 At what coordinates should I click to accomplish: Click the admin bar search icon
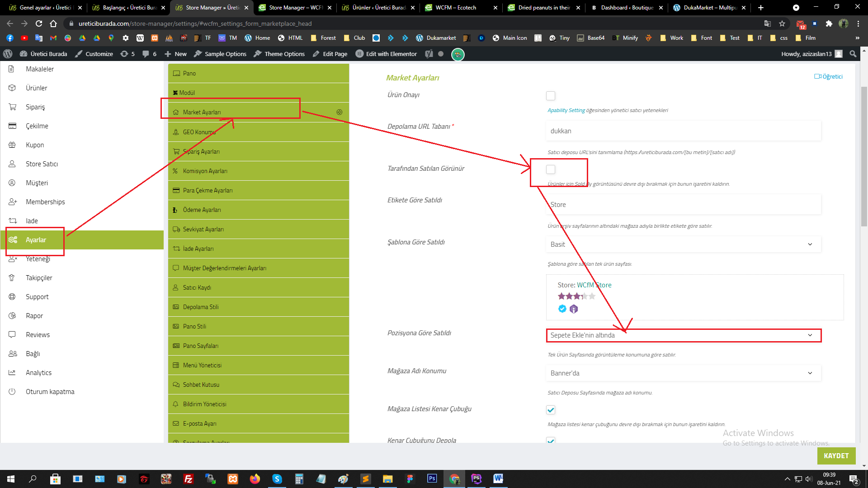[853, 54]
